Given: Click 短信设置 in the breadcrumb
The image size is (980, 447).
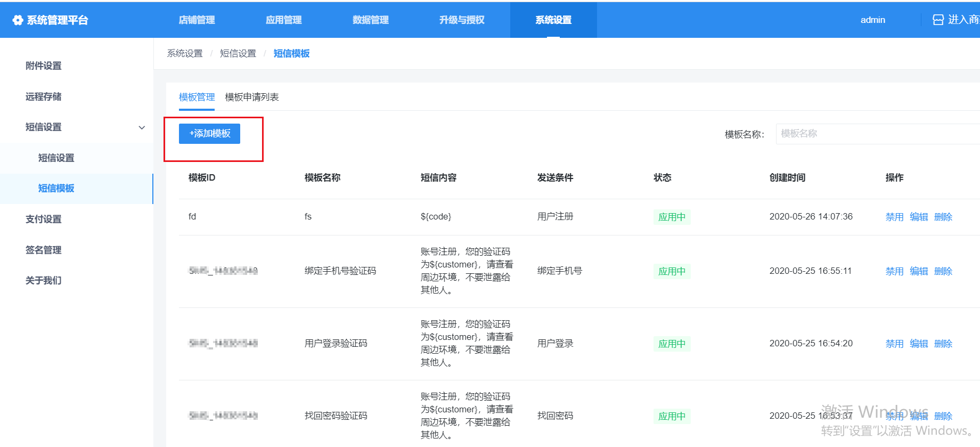Looking at the screenshot, I should point(238,53).
